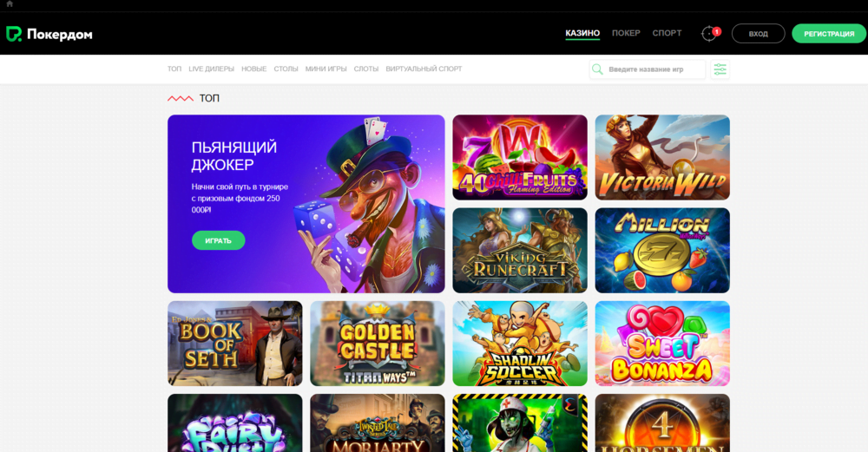Open the zombie nurse game tile

click(x=520, y=423)
